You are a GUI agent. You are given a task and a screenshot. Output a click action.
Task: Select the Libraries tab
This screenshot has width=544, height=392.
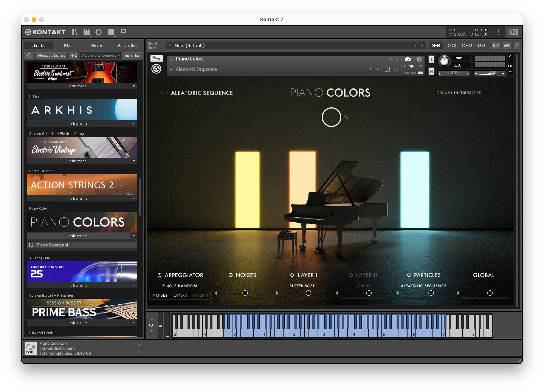38,46
